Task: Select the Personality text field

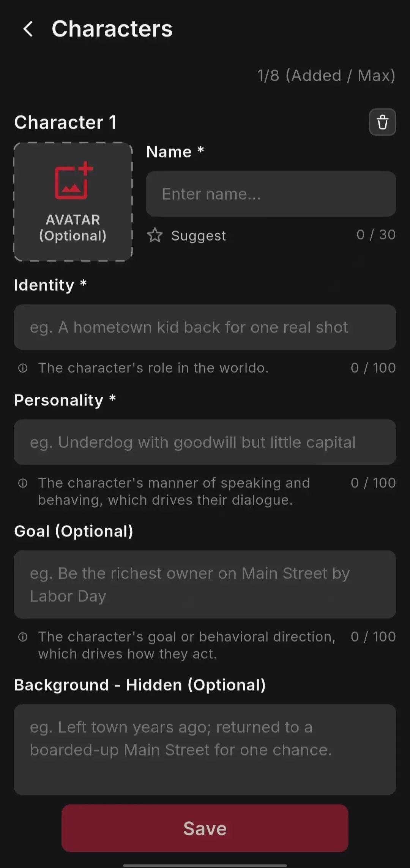Action: tap(205, 442)
